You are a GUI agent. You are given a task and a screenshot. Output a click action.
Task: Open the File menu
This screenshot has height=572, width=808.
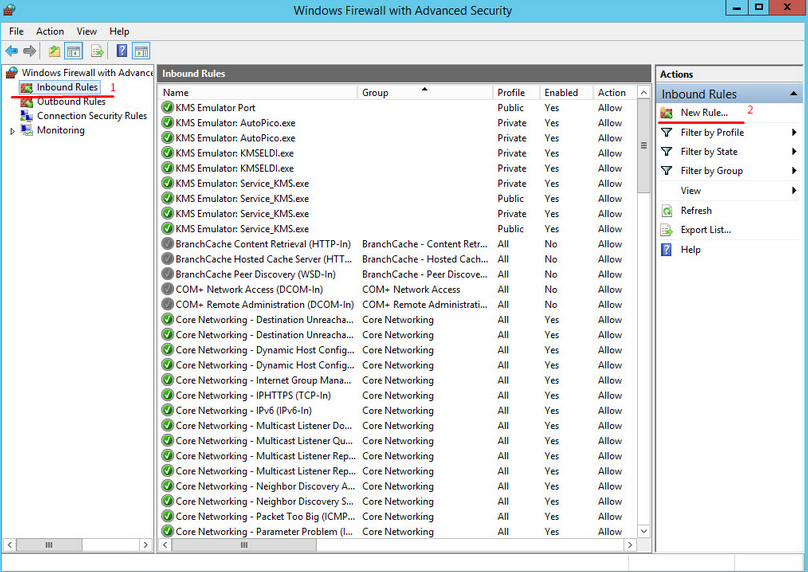pos(16,31)
